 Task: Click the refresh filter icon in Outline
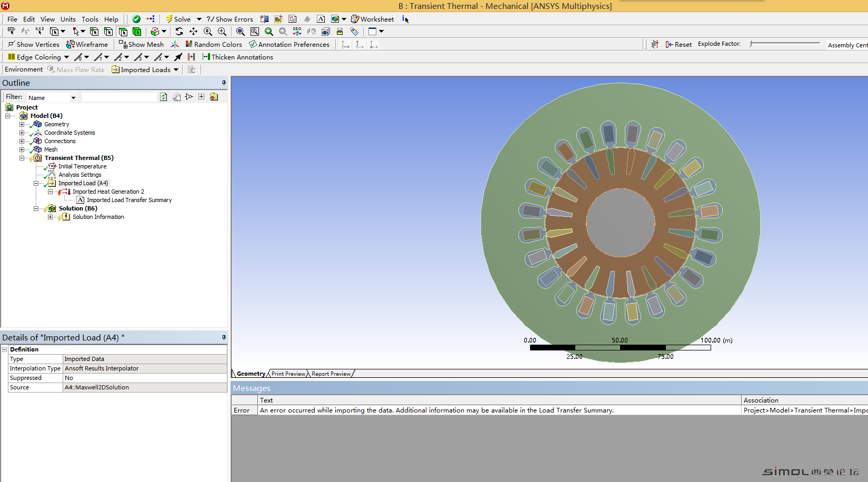click(164, 97)
